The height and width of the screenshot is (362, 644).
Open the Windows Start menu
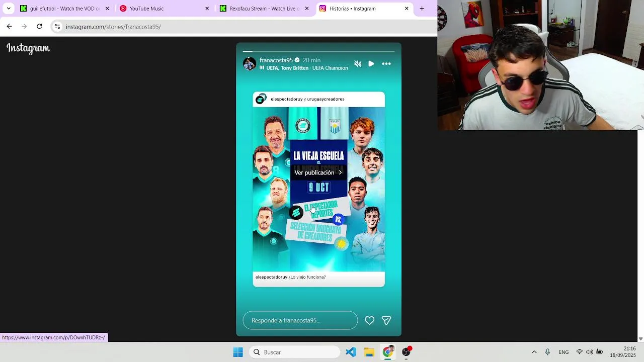[238, 352]
